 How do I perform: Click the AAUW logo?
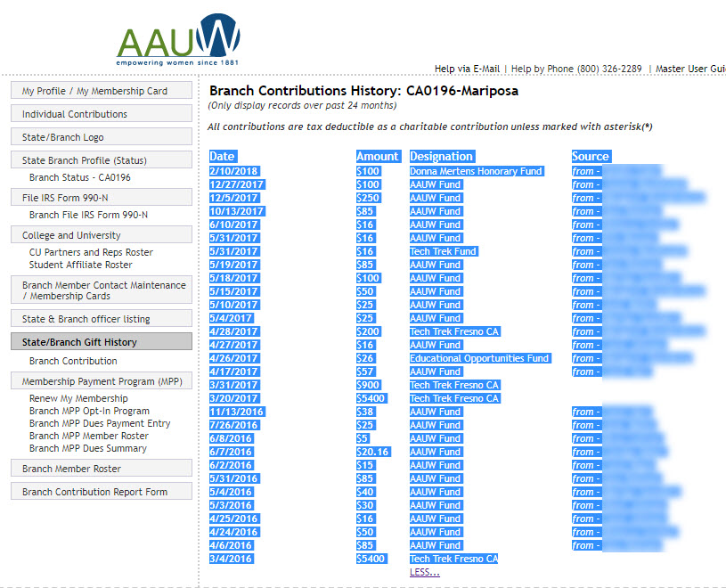tap(179, 40)
